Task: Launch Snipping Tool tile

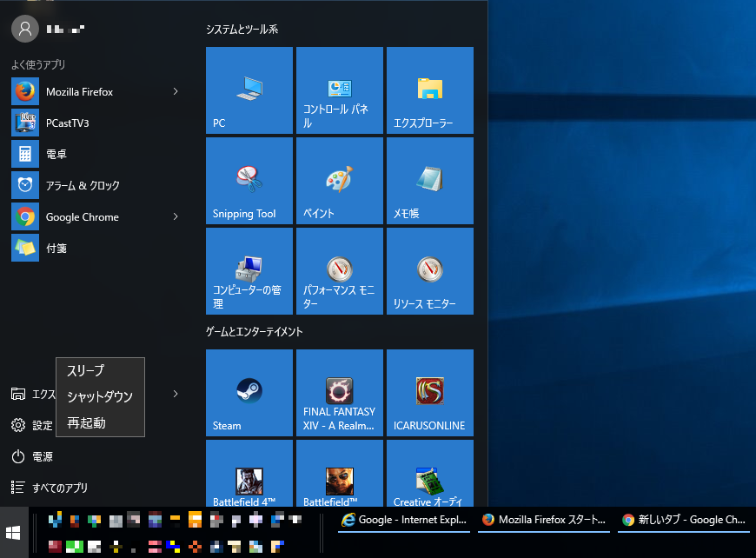Action: tap(249, 181)
